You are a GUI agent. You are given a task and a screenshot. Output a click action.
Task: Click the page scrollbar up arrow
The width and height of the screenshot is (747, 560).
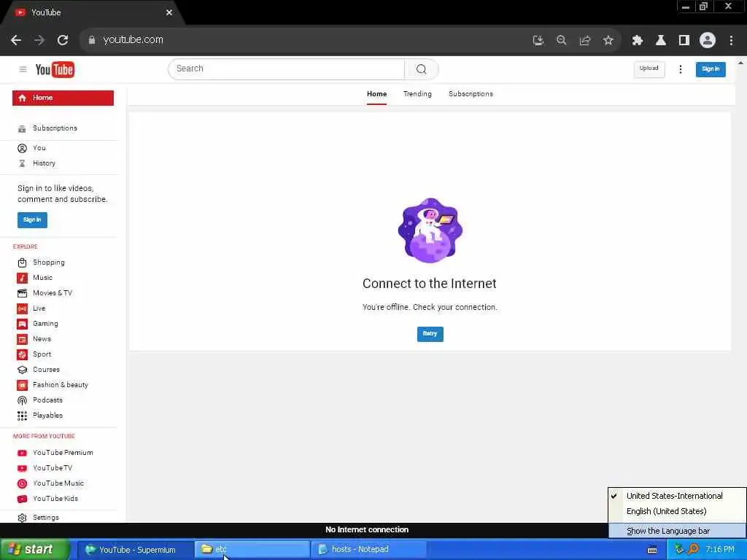(741, 63)
